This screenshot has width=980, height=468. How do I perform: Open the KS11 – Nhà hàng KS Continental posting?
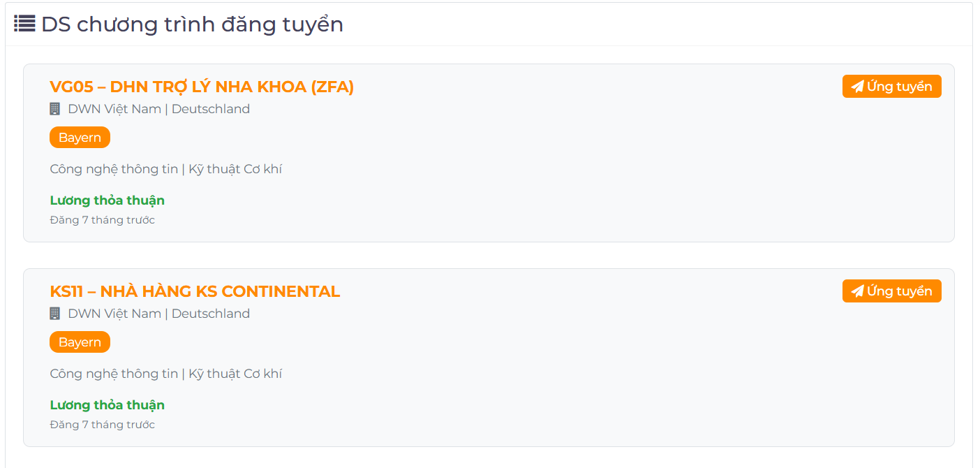(195, 291)
